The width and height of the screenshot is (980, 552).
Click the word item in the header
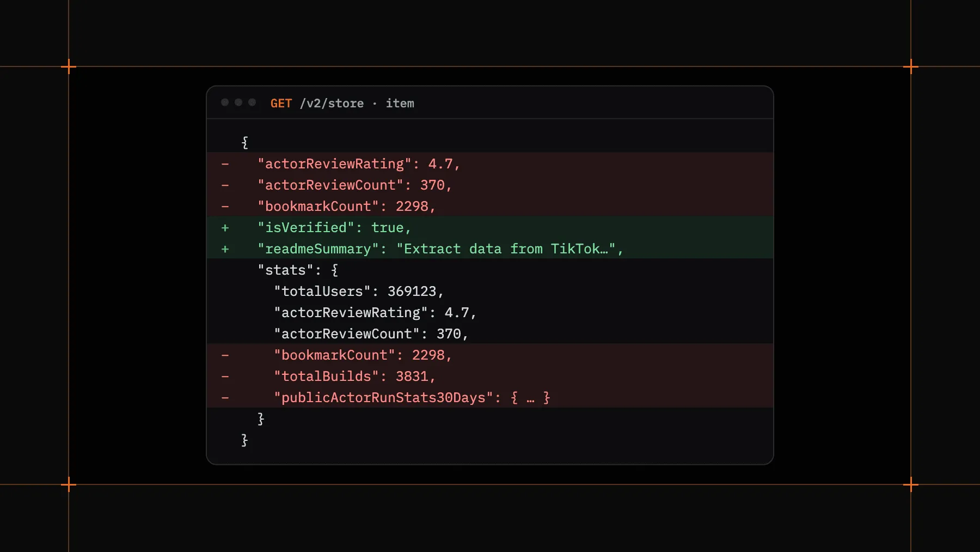[x=400, y=103]
